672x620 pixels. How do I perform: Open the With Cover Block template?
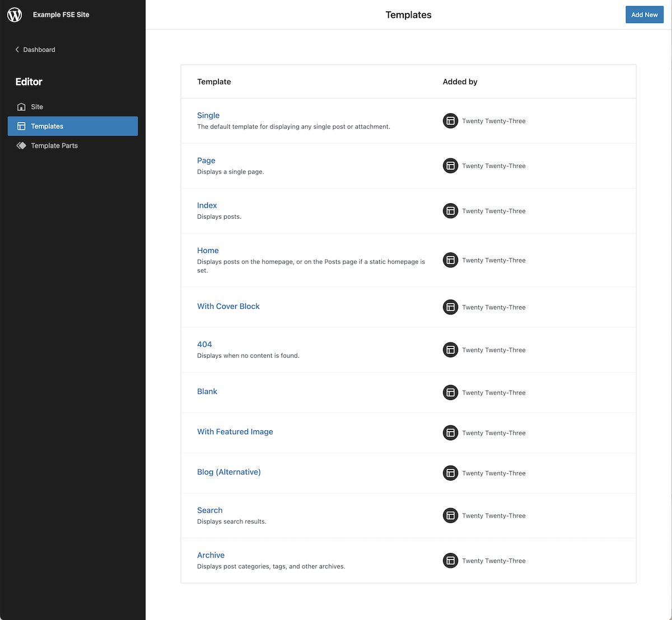(x=228, y=307)
